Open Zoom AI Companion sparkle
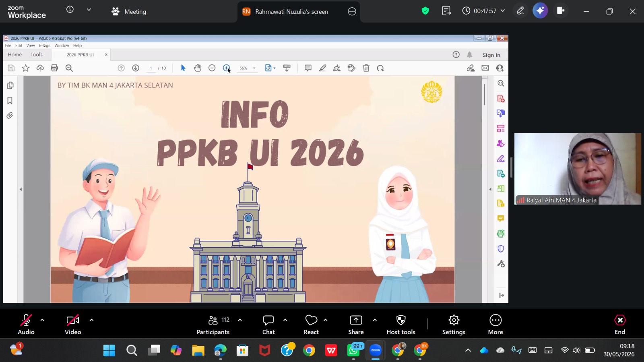Viewport: 644px width, 362px height. point(540,11)
